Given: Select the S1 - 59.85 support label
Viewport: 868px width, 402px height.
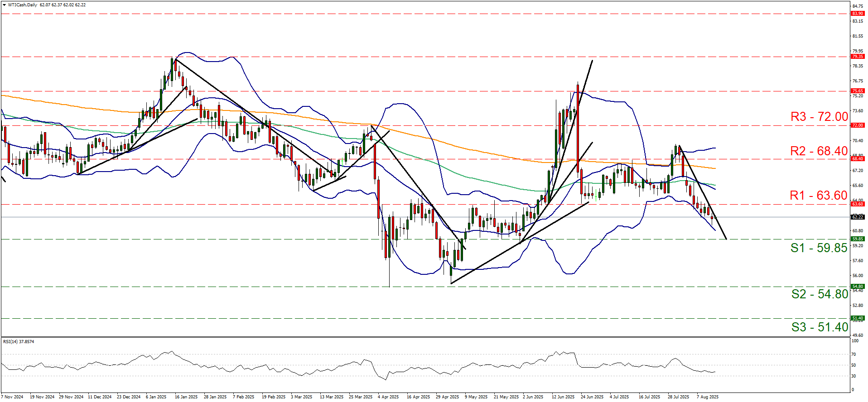Looking at the screenshot, I should coord(819,248).
